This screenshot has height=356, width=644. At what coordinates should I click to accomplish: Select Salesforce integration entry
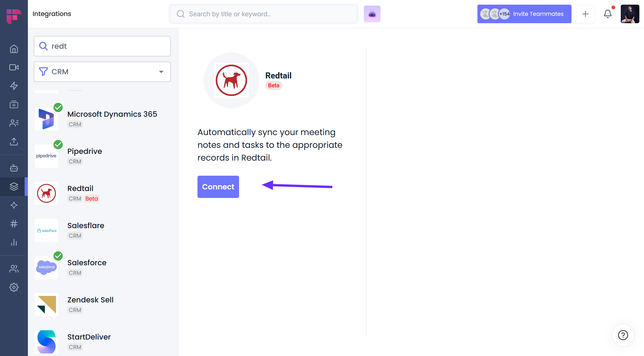pos(87,267)
